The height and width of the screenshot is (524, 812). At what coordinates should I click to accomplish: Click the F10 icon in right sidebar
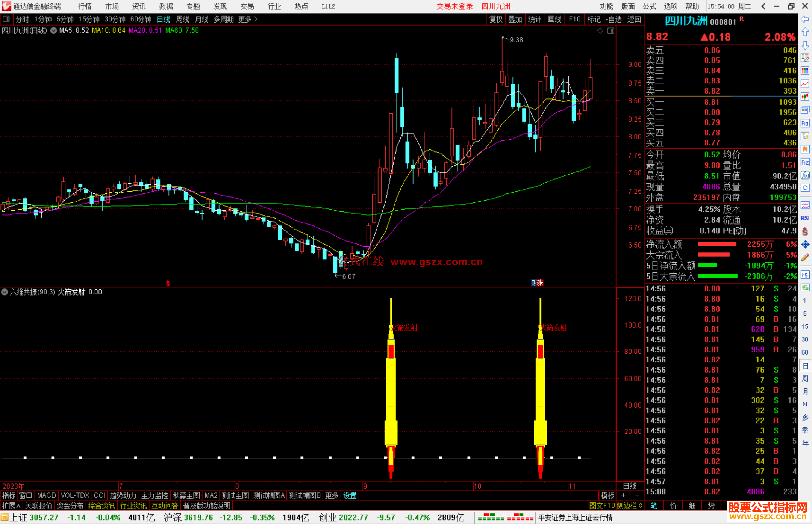805,123
